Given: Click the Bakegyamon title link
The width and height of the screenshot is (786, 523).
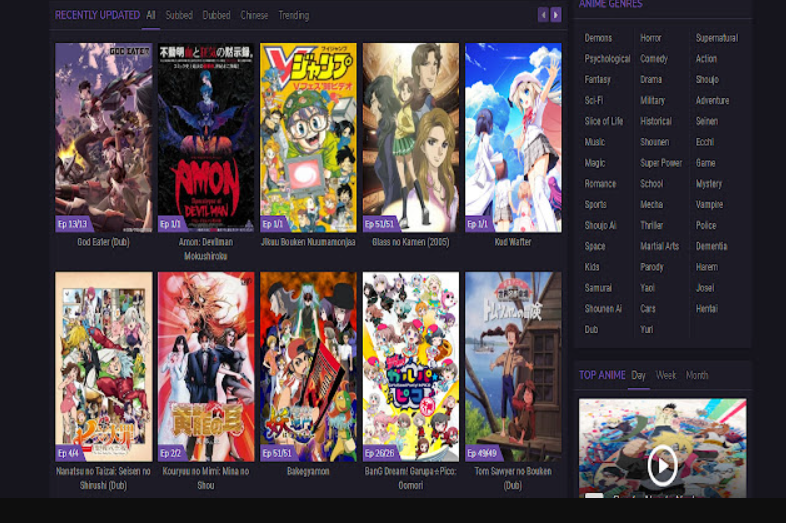Looking at the screenshot, I should pyautogui.click(x=308, y=471).
